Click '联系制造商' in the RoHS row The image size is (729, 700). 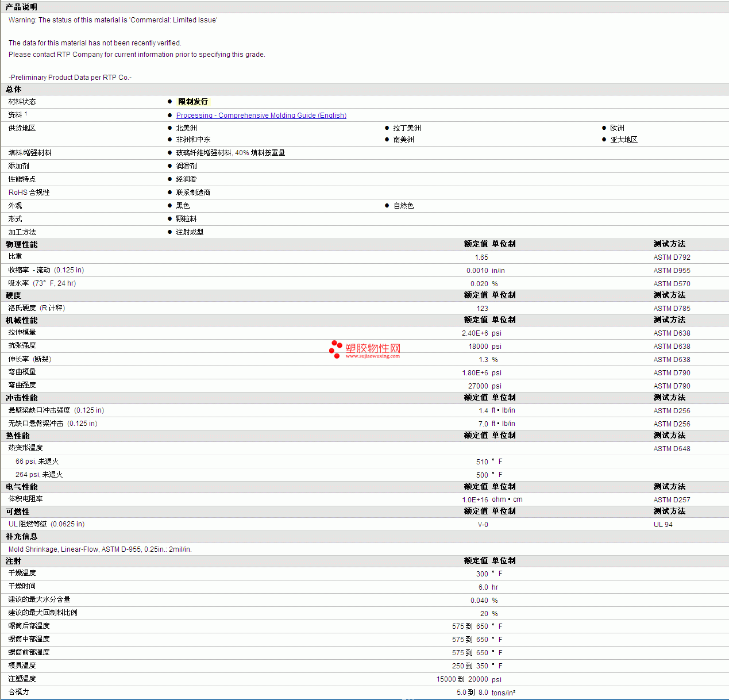193,193
